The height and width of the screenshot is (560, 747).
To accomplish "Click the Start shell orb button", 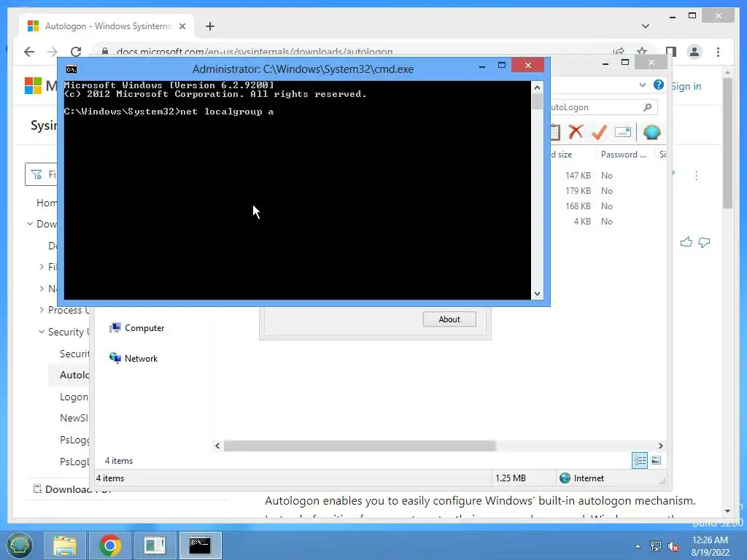I will click(x=19, y=545).
